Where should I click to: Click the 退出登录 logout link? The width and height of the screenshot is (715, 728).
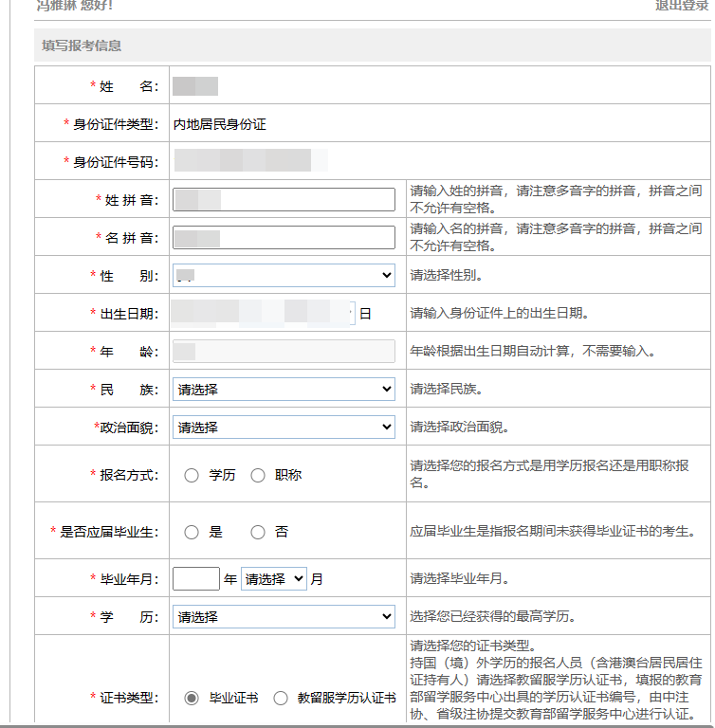coord(682,5)
